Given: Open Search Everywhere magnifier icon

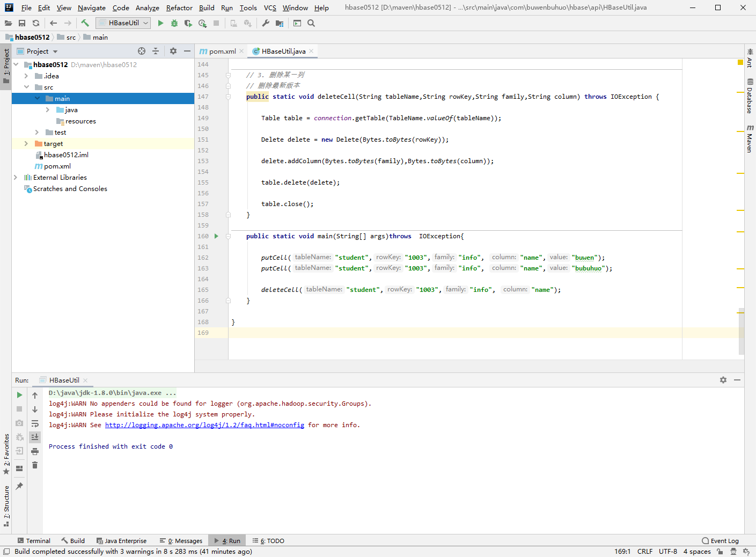Looking at the screenshot, I should click(311, 23).
